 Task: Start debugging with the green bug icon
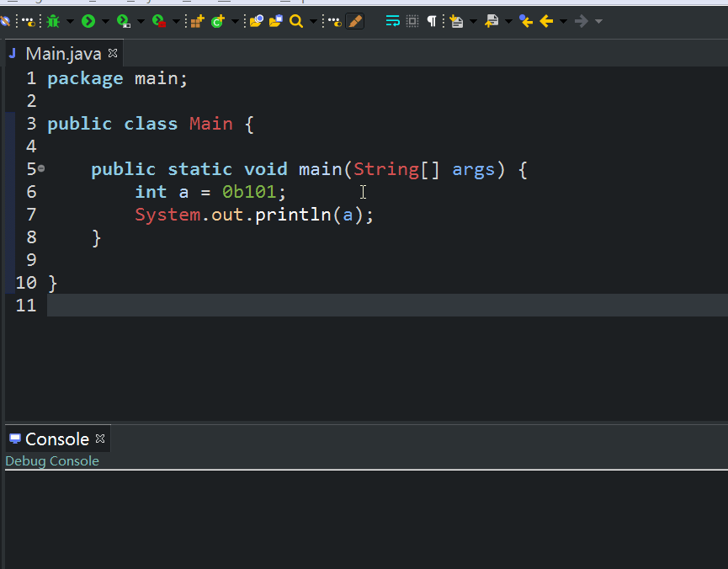[53, 21]
